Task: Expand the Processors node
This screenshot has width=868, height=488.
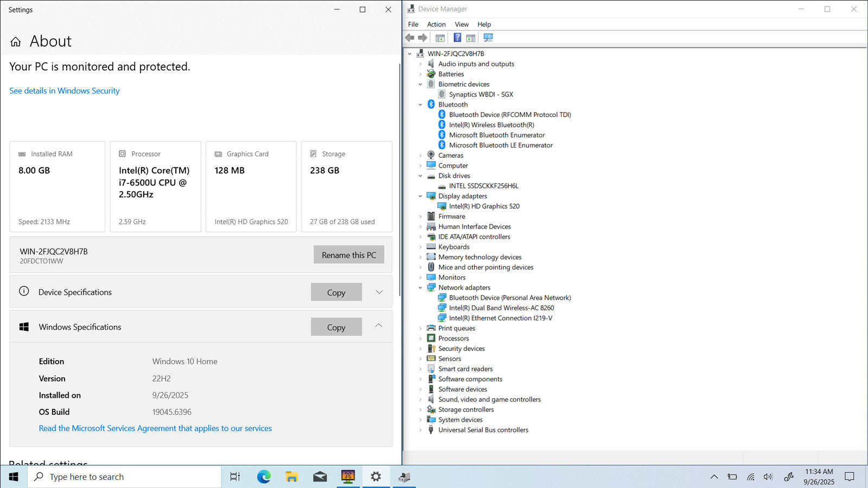Action: pos(420,338)
